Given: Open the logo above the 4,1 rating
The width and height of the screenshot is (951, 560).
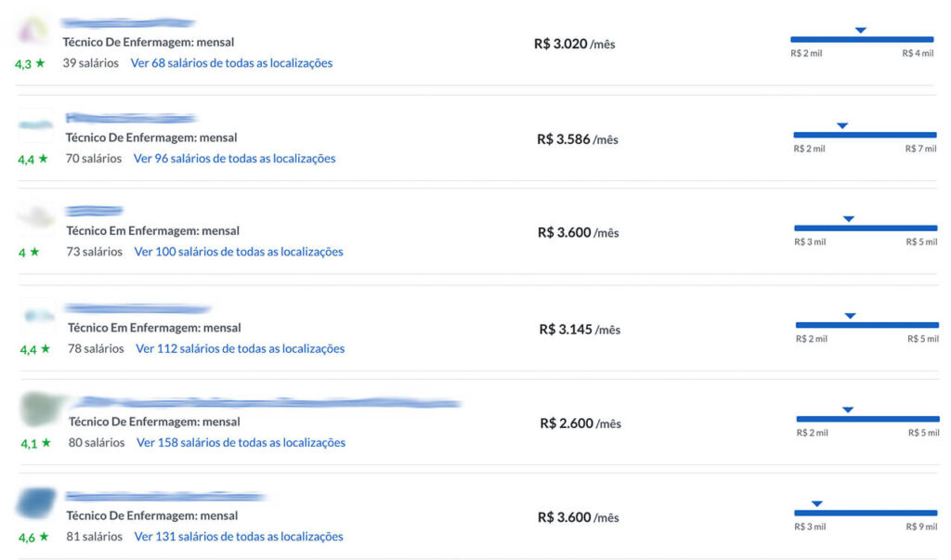Looking at the screenshot, I should [41, 408].
